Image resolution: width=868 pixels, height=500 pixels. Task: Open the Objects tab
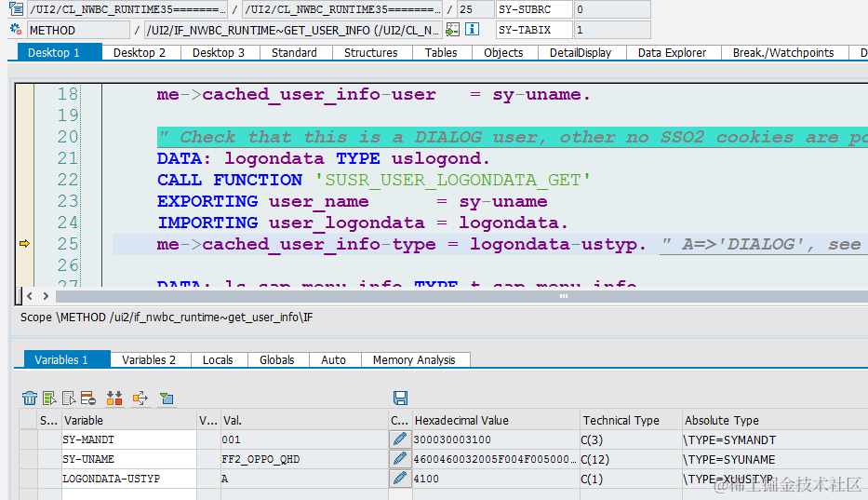503,53
